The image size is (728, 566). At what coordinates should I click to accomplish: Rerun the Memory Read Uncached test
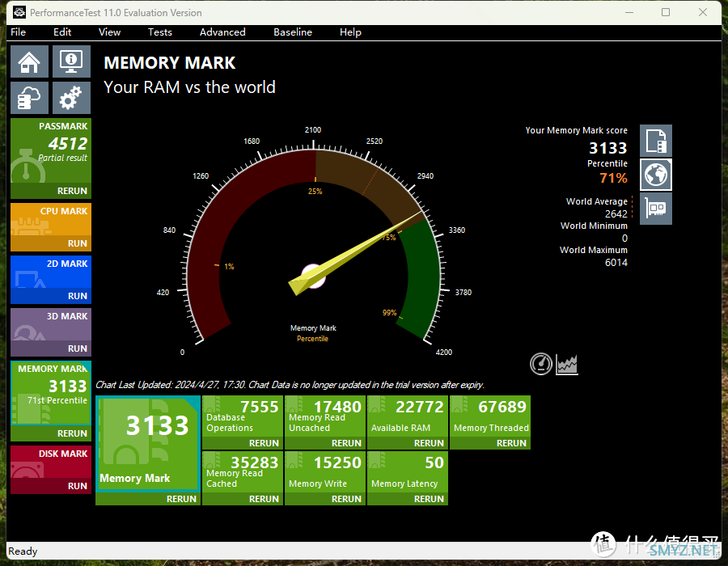tap(325, 443)
